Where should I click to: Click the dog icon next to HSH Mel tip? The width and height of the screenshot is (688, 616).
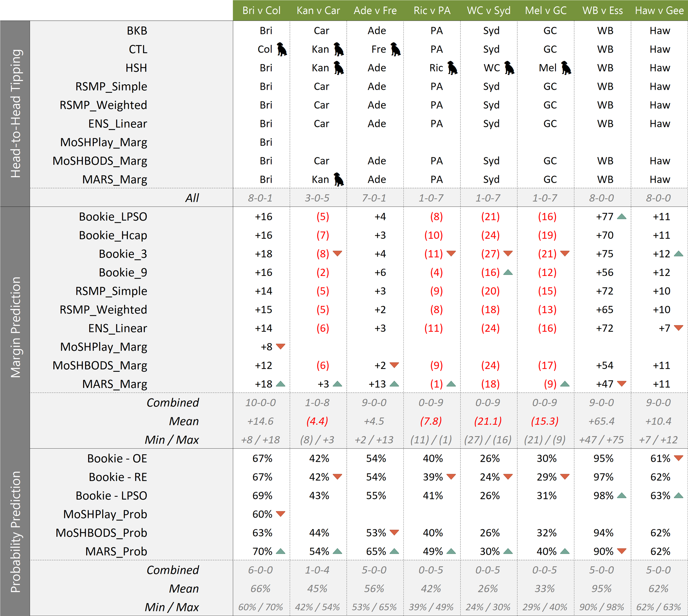click(x=566, y=68)
